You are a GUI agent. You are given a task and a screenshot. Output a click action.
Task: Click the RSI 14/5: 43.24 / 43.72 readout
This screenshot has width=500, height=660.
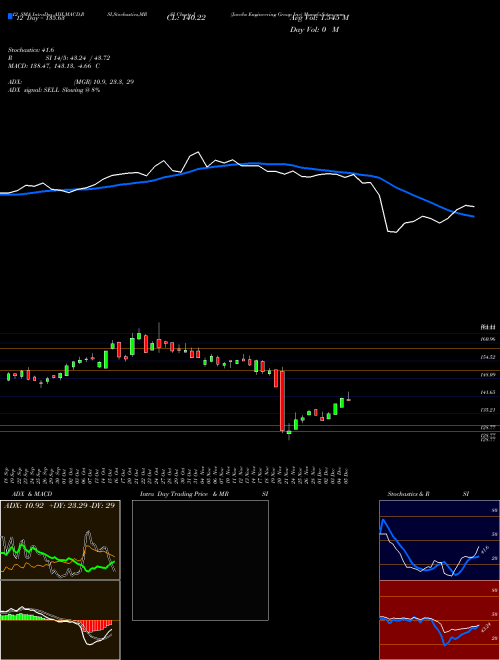59,58
